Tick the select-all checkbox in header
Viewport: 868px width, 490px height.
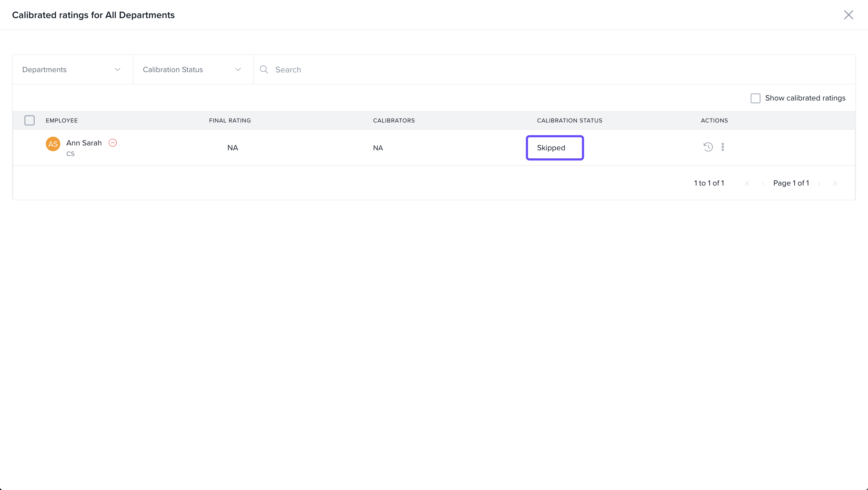pos(30,120)
